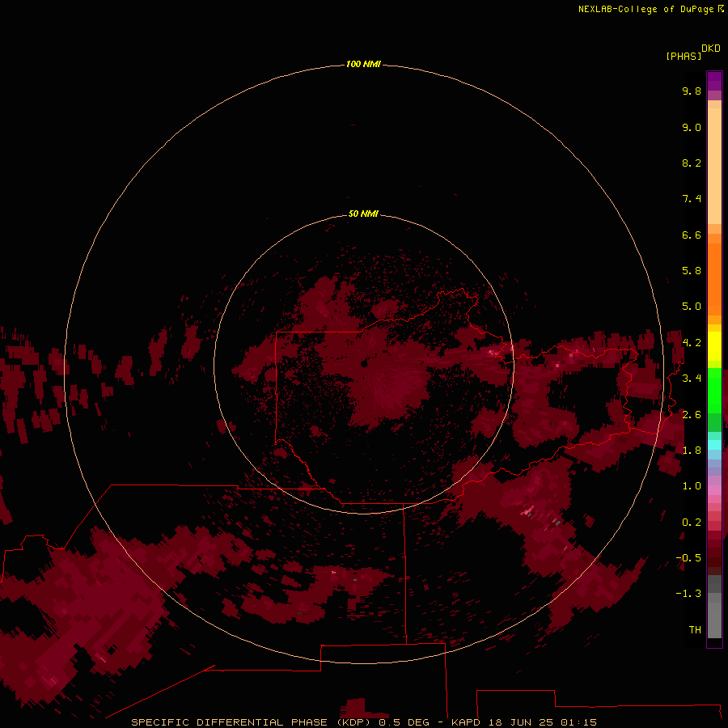728x728 pixels.
Task: Click the 100 NMI range ring label
Action: click(363, 64)
